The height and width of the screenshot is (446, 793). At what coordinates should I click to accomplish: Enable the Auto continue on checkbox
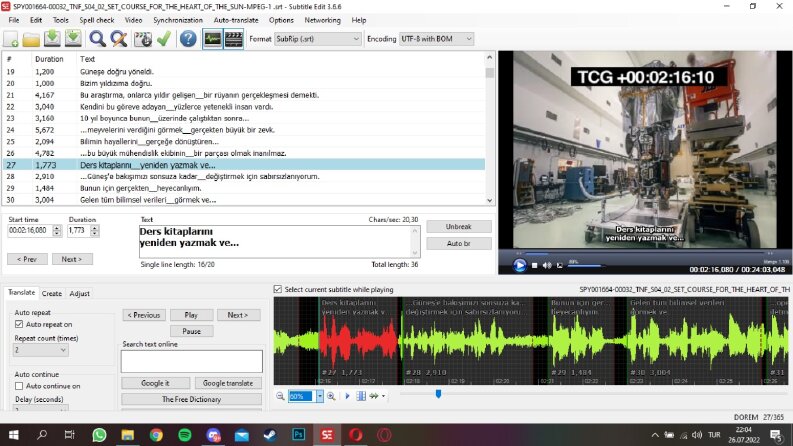coord(19,386)
